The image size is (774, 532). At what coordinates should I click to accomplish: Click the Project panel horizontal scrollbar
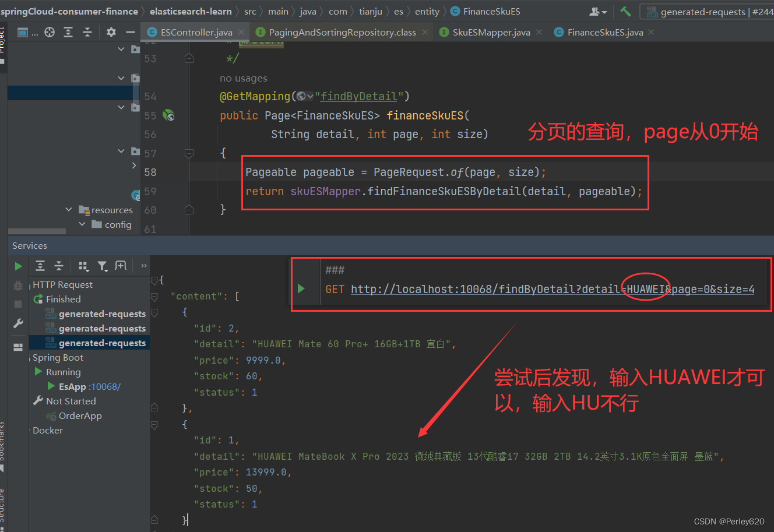37,231
